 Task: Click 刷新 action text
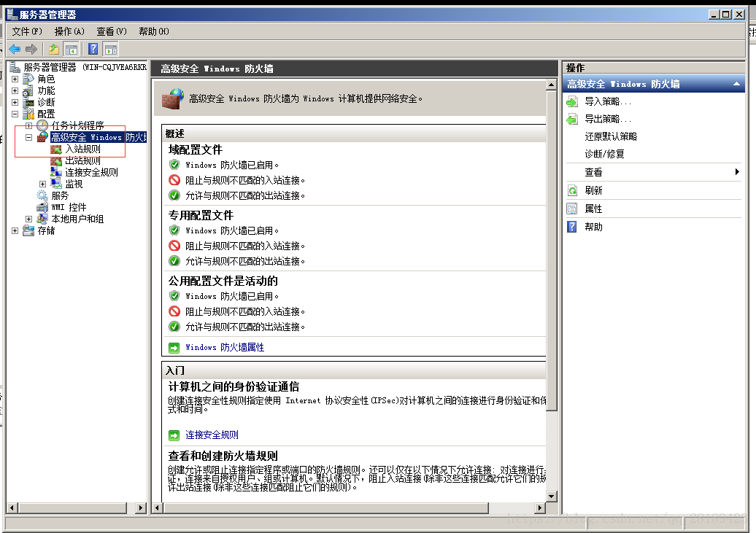click(593, 190)
